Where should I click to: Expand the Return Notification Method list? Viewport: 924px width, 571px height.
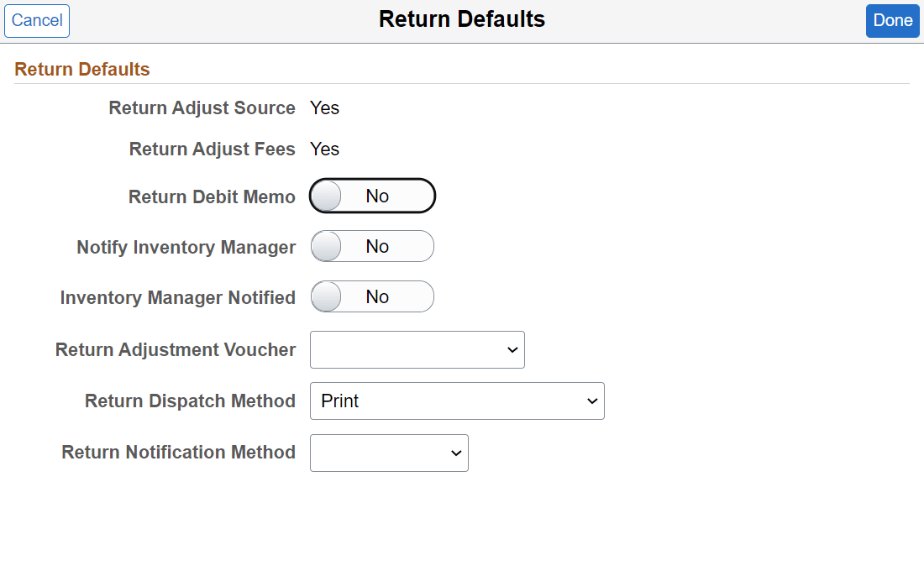(389, 453)
